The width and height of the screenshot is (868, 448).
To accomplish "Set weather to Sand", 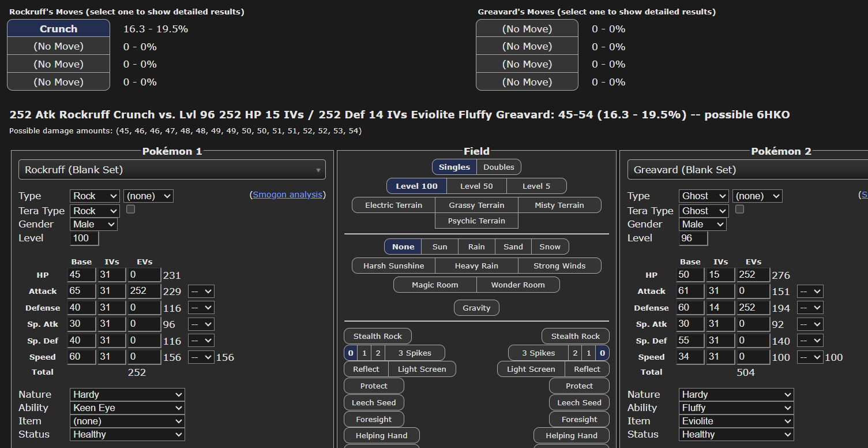I will (513, 247).
